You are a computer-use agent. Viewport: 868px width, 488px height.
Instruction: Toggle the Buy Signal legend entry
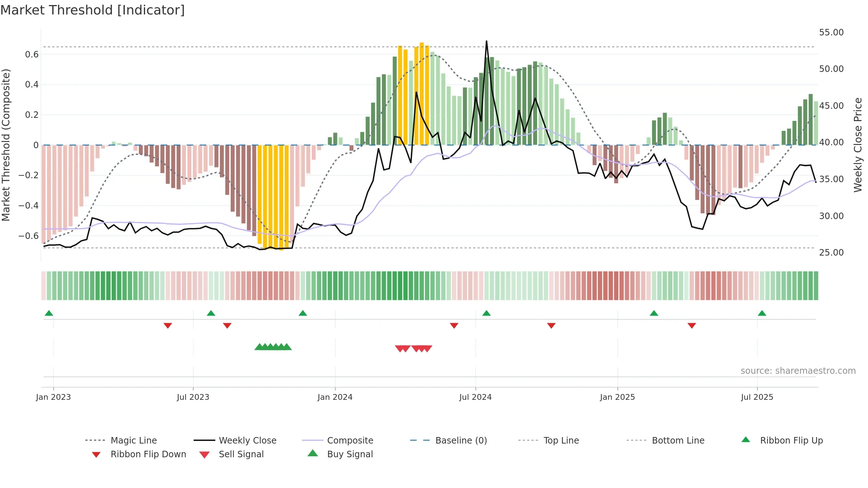pos(340,454)
